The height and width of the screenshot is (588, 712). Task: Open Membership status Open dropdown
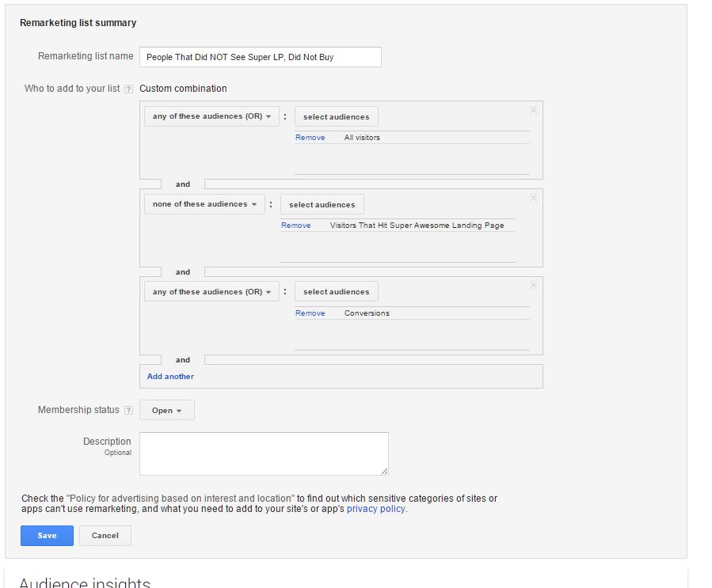pos(166,410)
